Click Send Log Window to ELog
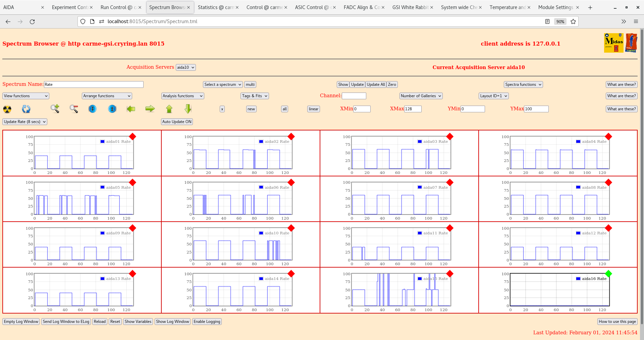The image size is (644, 340). click(x=66, y=322)
